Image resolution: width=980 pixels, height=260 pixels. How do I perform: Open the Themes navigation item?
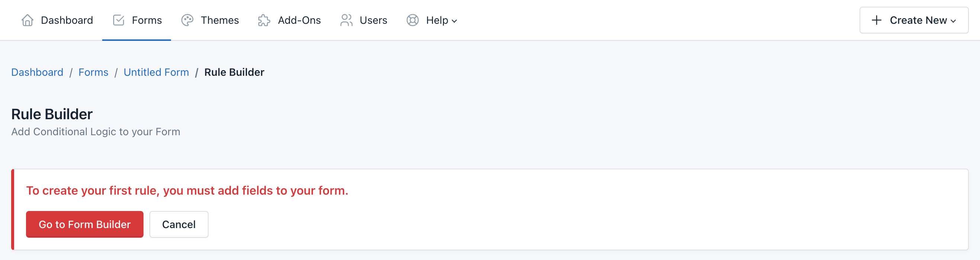(x=219, y=20)
